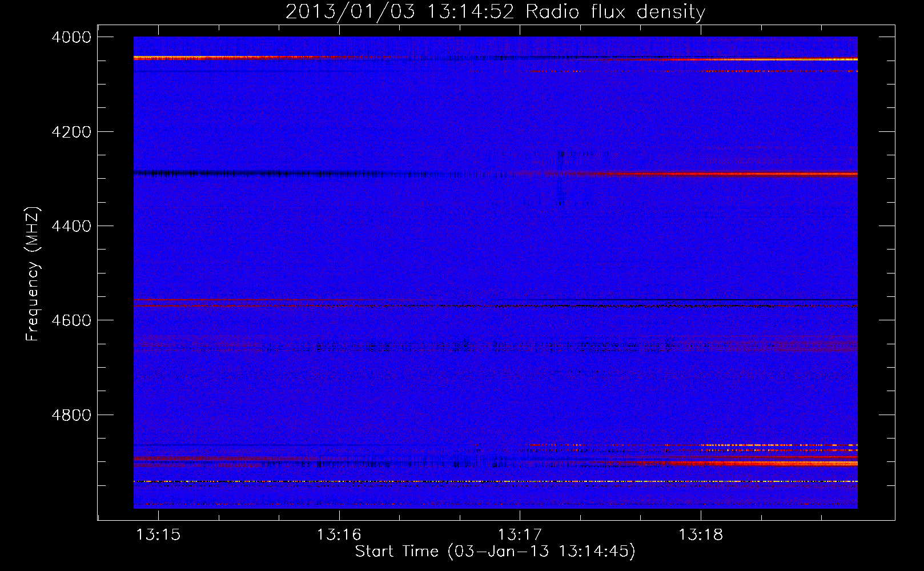Screen dimensions: 924x571
Task: Click the 13:17 time tick label
Action: click(520, 534)
